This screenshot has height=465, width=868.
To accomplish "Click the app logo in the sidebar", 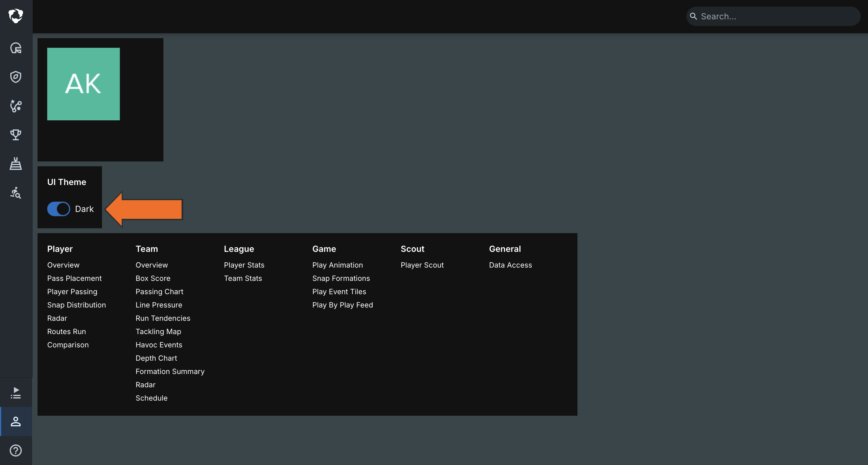I will [16, 16].
